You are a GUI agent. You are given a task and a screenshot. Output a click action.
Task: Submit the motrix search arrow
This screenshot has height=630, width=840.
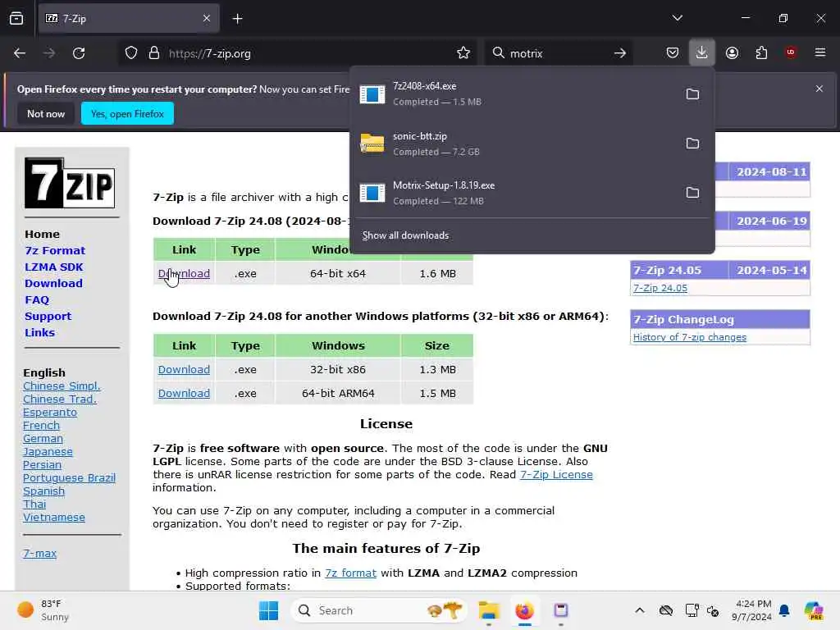click(x=620, y=53)
